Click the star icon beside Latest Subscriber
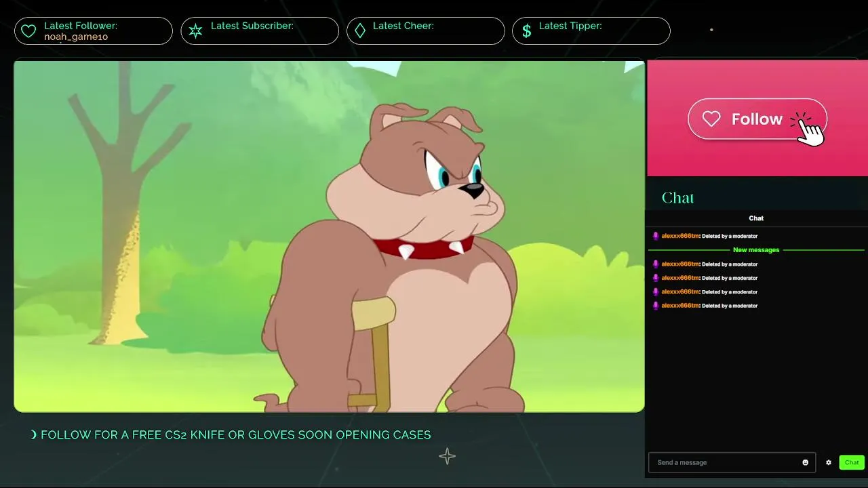The height and width of the screenshot is (488, 868). (x=195, y=31)
